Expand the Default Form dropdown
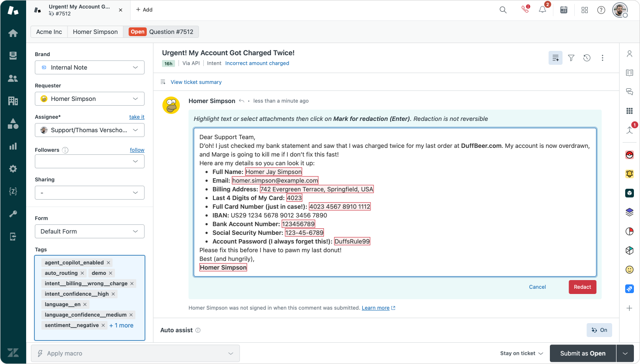Screen dimensions: 640x364 click(90, 231)
